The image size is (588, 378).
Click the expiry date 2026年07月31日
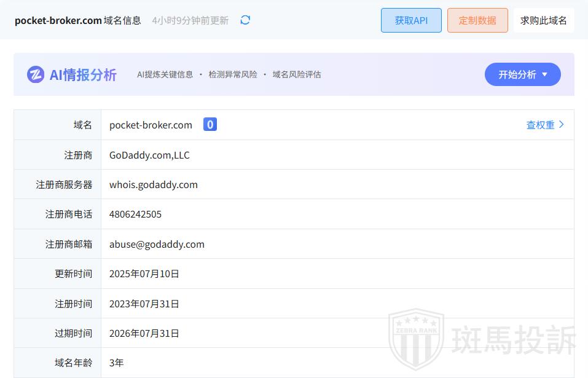[144, 333]
